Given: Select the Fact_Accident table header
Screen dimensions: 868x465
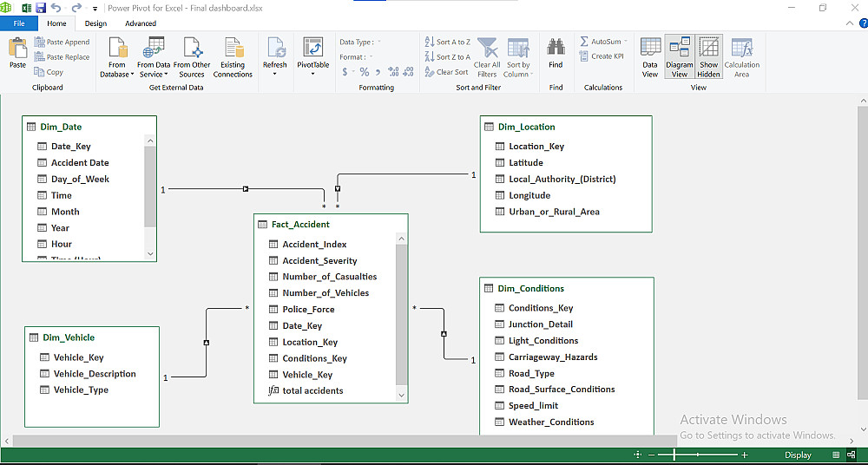Looking at the screenshot, I should point(331,224).
